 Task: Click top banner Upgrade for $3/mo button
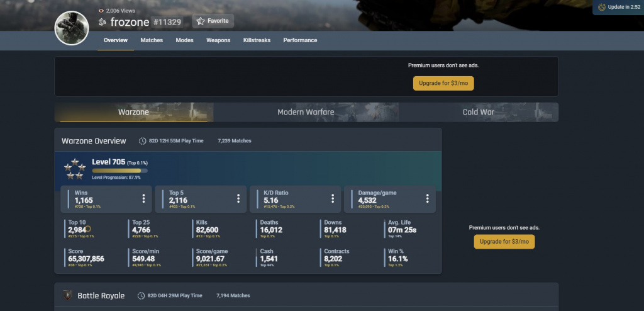443,83
